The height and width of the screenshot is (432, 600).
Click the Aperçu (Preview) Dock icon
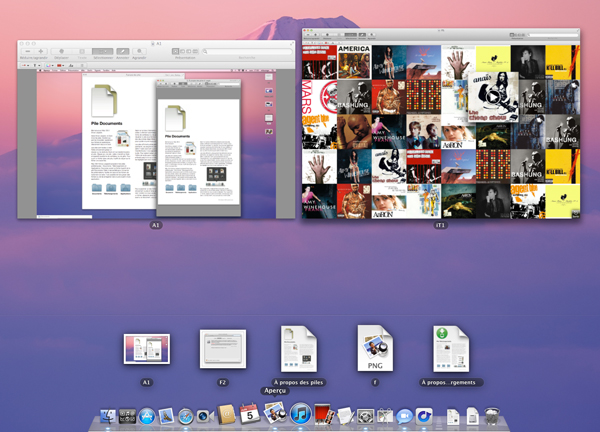pos(275,412)
